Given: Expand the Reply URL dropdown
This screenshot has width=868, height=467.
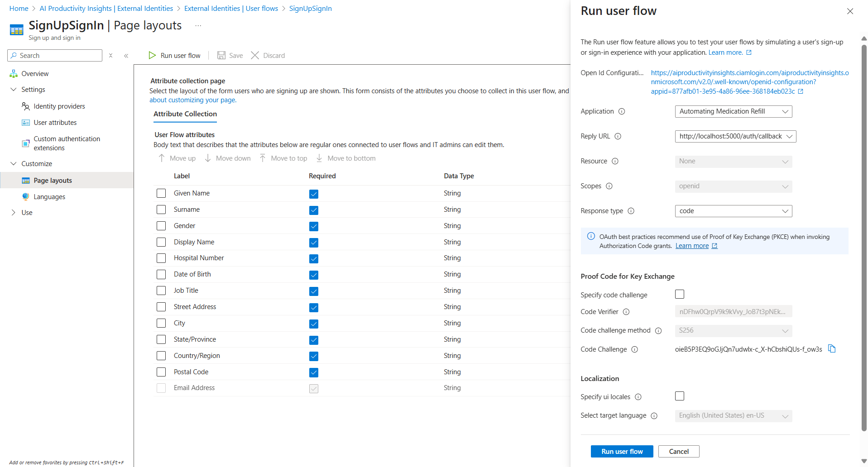Looking at the screenshot, I should [x=735, y=136].
